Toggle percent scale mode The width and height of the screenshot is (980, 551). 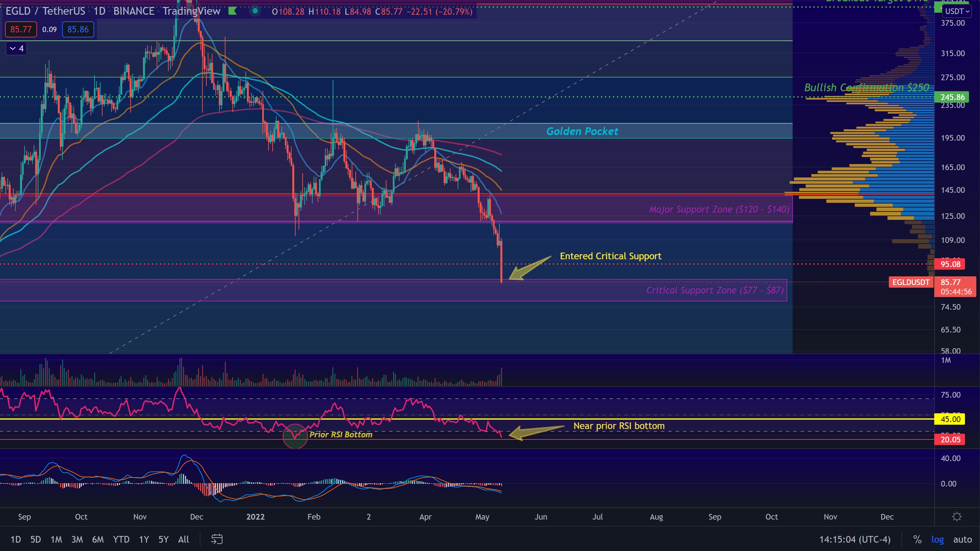[x=917, y=539]
